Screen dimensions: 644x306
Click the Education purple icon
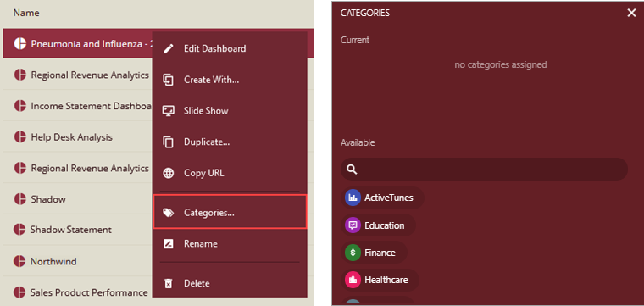[x=353, y=225]
